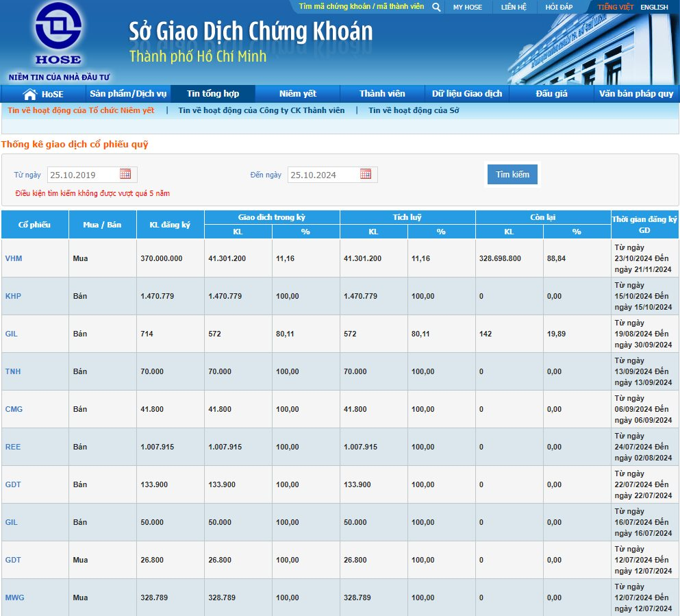Open the "Thành viên" menu
This screenshot has width=680, height=616.
point(383,93)
